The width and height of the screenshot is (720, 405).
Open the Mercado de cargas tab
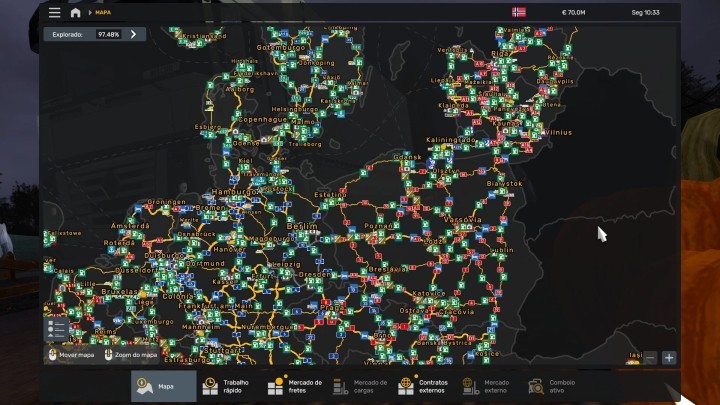360,386
